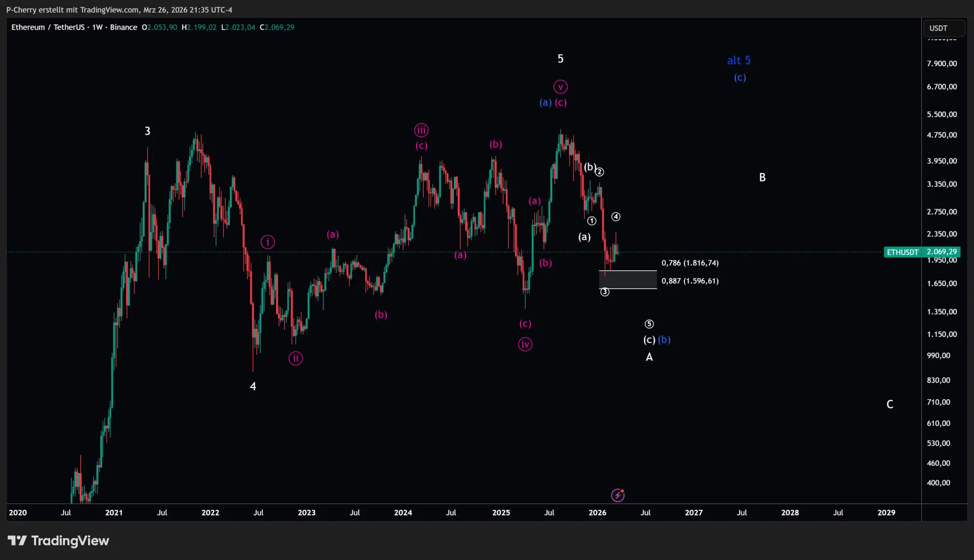Viewport: 974px width, 560px height.
Task: Click the white circled number 3 marker
Action: [x=604, y=292]
